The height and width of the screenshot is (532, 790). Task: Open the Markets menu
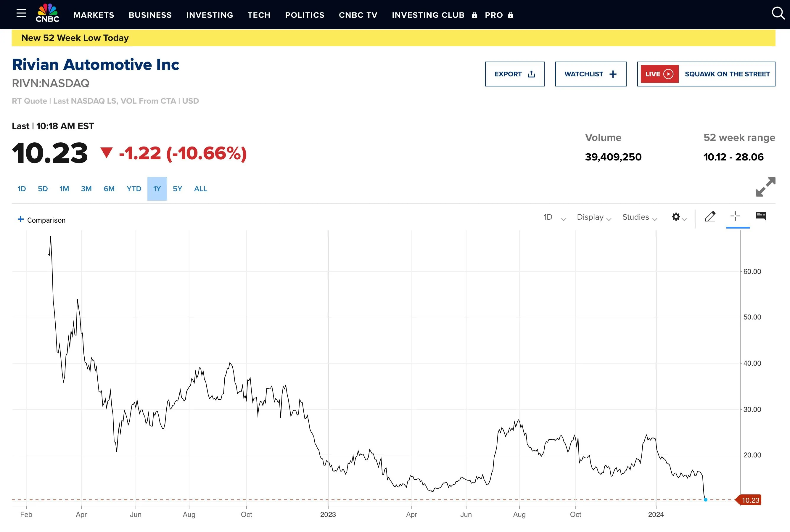pyautogui.click(x=94, y=15)
